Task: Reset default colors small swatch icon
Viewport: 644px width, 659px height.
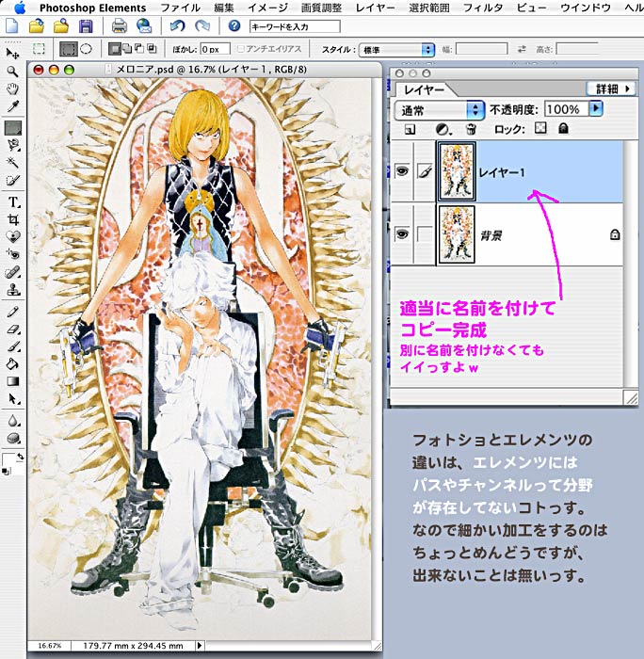Action: [6, 471]
